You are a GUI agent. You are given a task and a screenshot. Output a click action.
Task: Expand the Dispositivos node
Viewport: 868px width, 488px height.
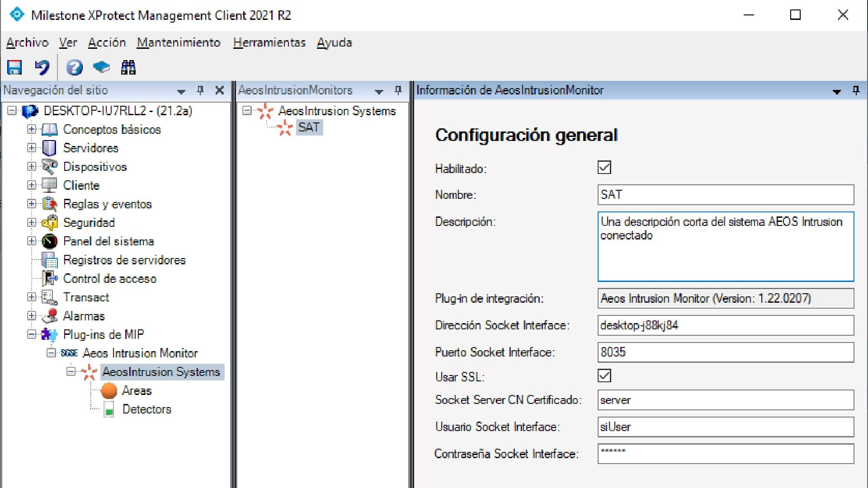point(32,166)
